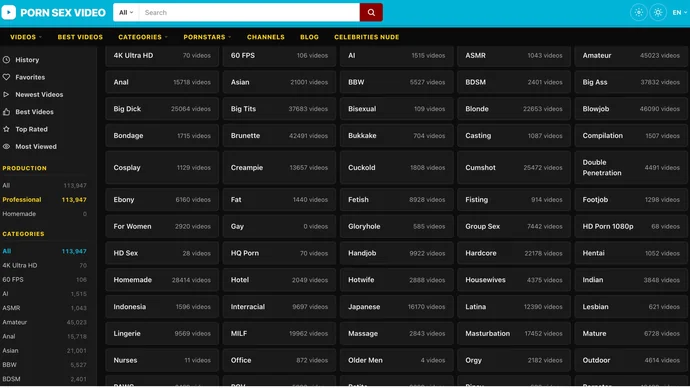Click the thumbs-up icon beside sidebar Best Videos

(6, 112)
